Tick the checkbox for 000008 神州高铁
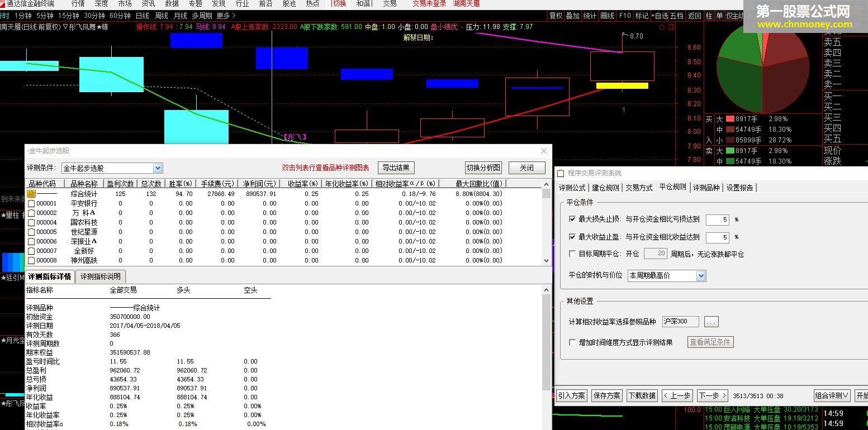This screenshot has width=868, height=430. point(31,261)
